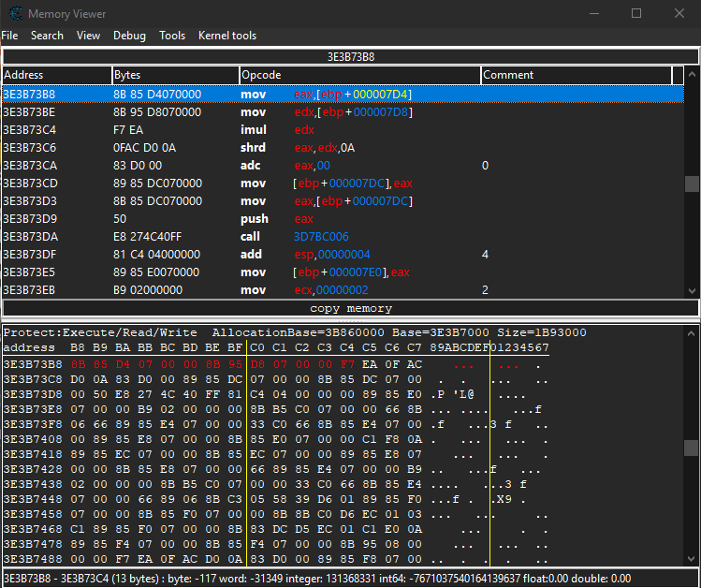Image resolution: width=701 pixels, height=588 pixels.
Task: Click hex row address 3E3B73B8
Action: 33,364
